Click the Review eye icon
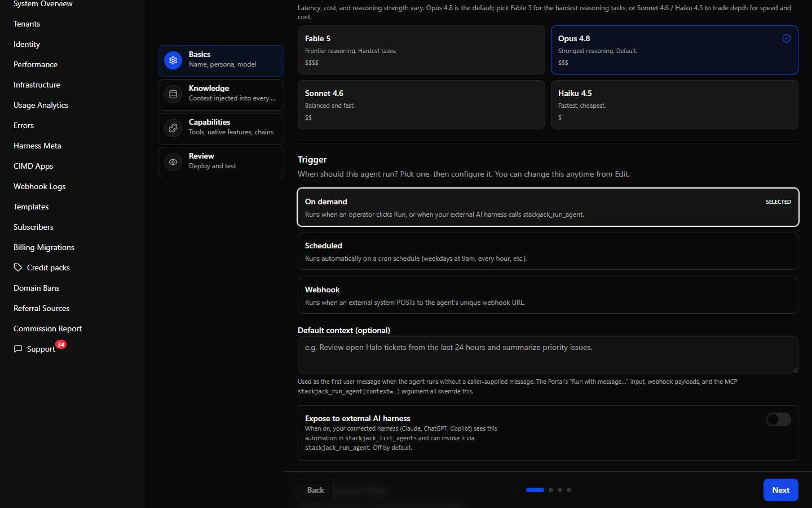Screen dimensions: 812x508 pos(173,162)
